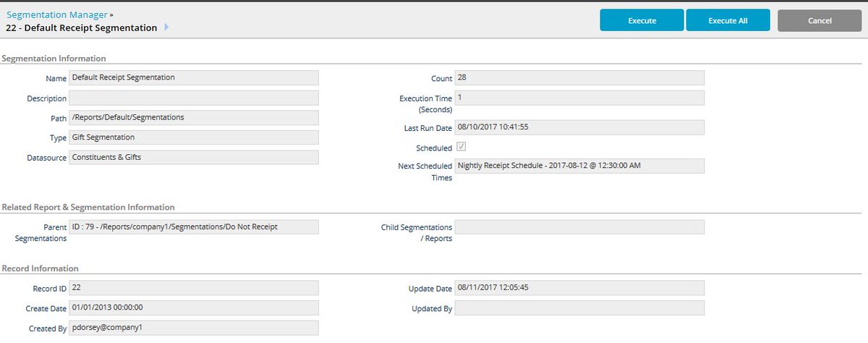This screenshot has width=868, height=343.
Task: Select the Name field
Action: tap(194, 77)
